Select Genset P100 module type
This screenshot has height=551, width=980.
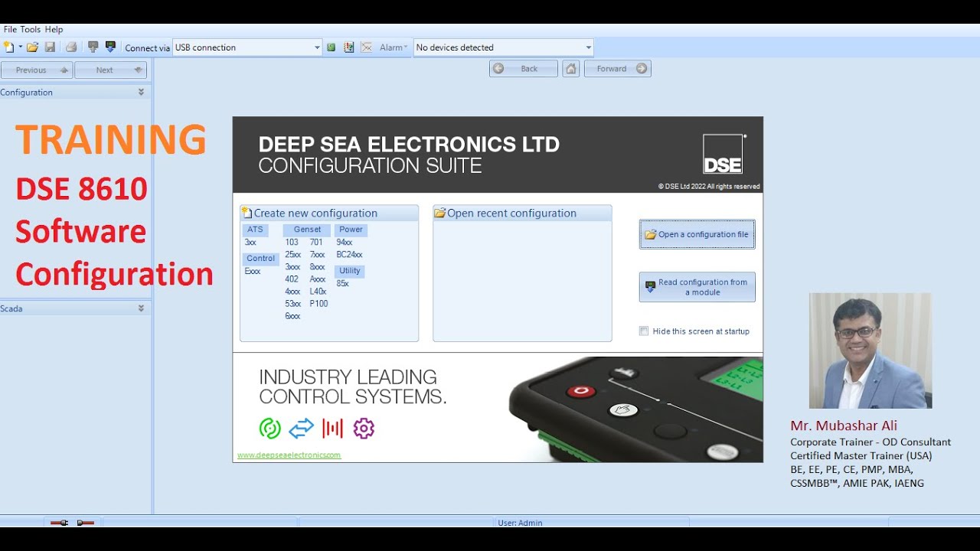pos(318,304)
